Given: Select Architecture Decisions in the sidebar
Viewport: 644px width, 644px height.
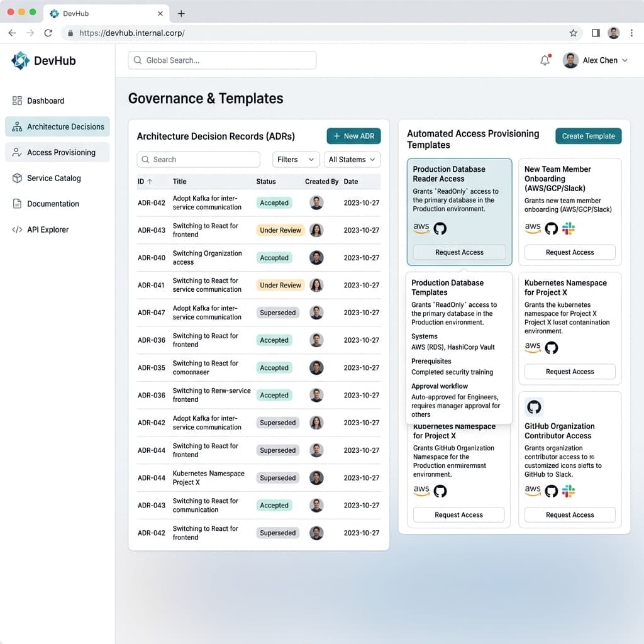Looking at the screenshot, I should (57, 126).
